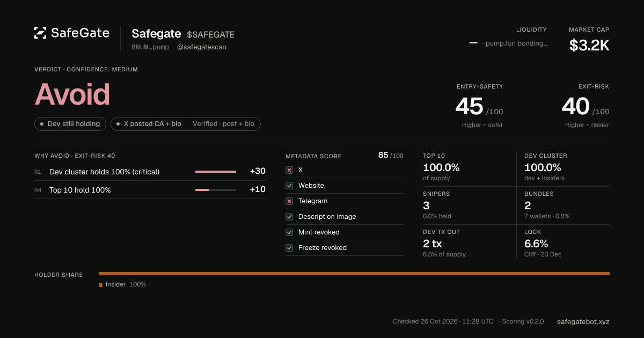Click the 'pump.fun bonding…' liquidity text
The width and height of the screenshot is (644, 338).
516,43
